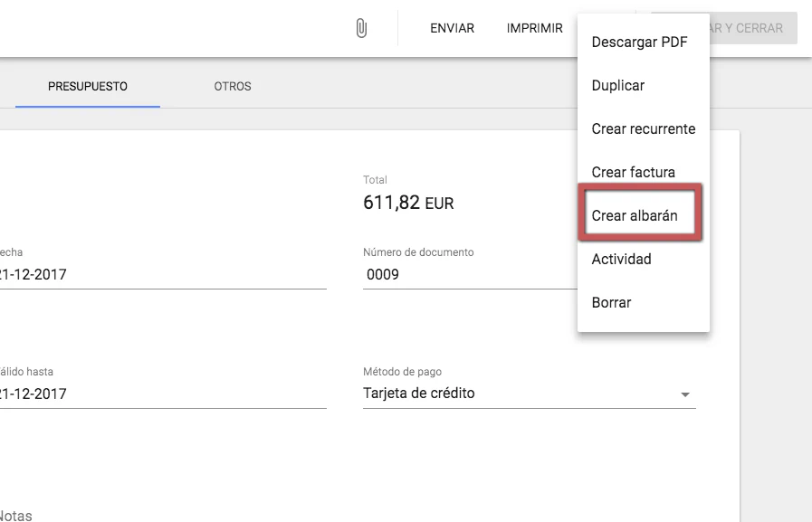812x522 pixels.
Task: Select Borrar to delete the document
Action: 611,303
